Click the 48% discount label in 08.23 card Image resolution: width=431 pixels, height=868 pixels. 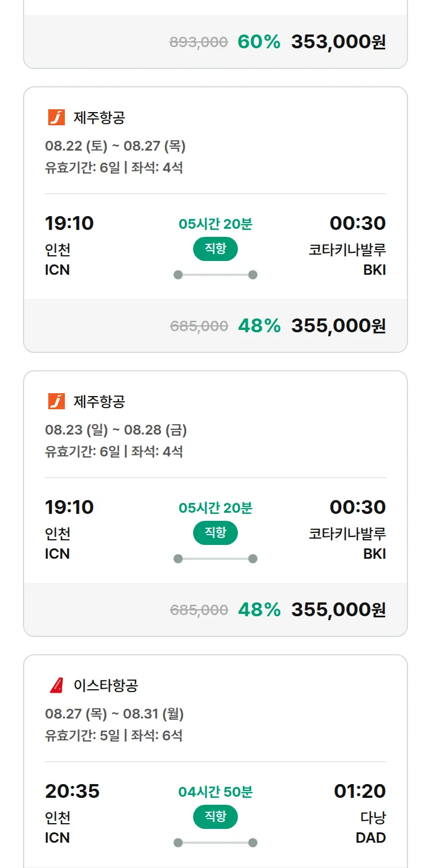click(x=259, y=610)
